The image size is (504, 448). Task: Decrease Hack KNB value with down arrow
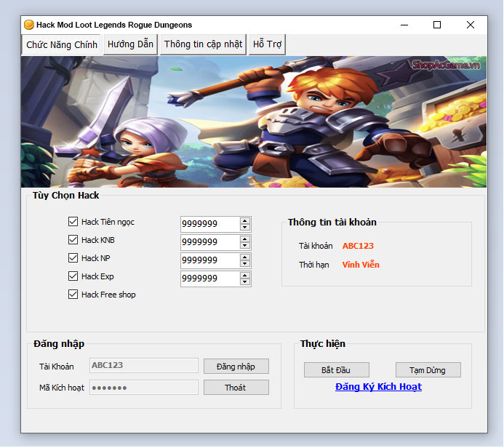[x=245, y=246]
